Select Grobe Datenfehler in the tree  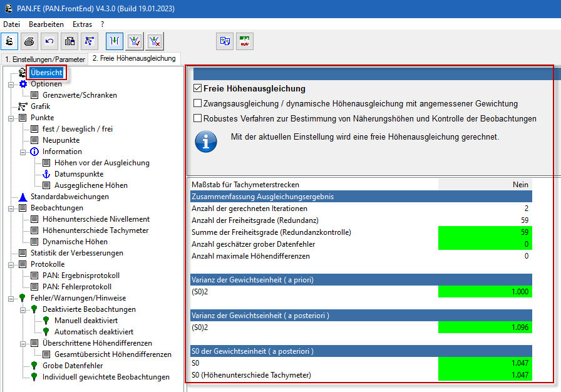71,366
